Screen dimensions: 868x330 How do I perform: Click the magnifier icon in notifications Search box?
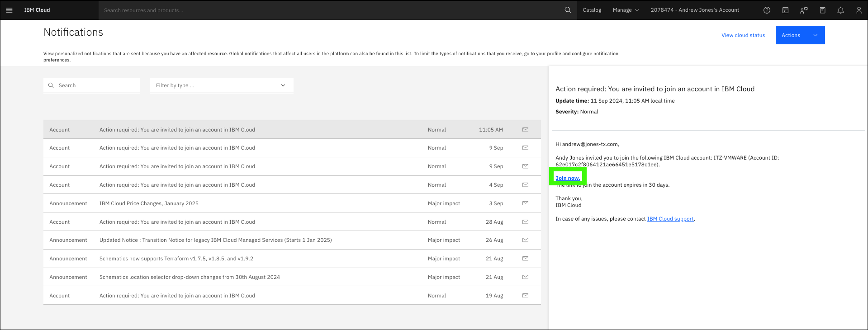[51, 85]
